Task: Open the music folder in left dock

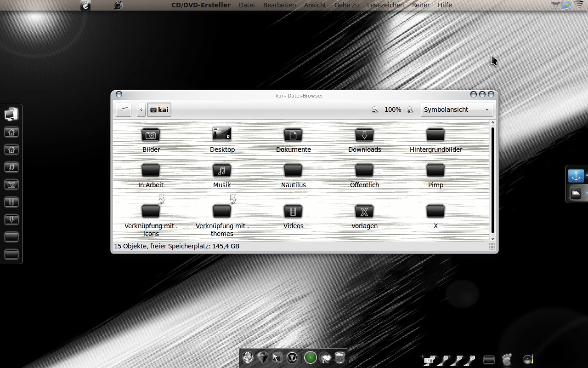Action: click(11, 167)
